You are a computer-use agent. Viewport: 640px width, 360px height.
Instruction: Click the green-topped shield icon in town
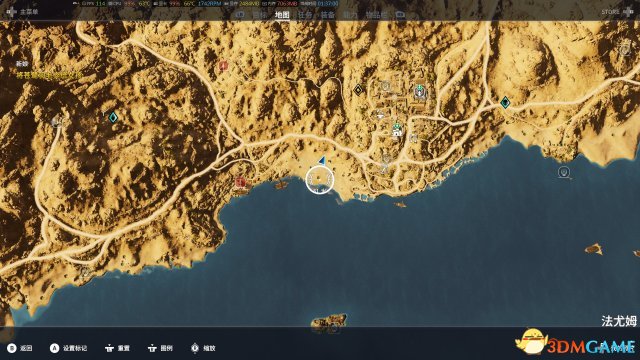point(419,91)
